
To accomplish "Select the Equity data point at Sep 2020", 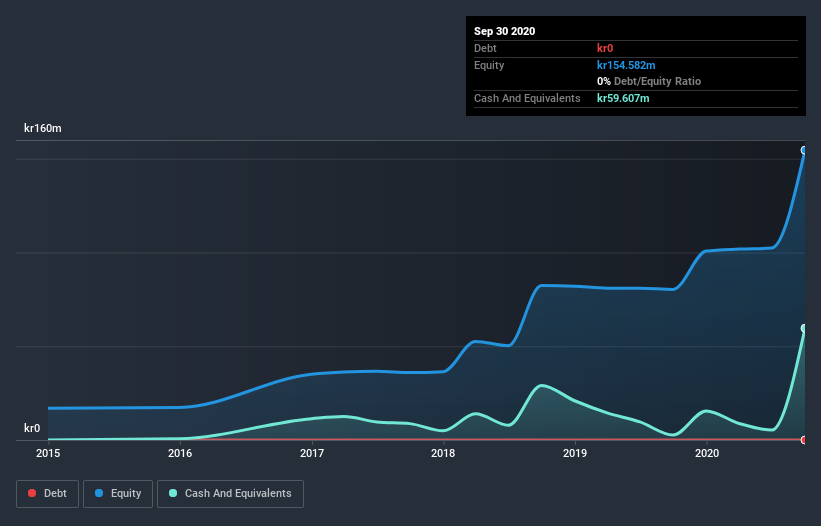I will (804, 150).
